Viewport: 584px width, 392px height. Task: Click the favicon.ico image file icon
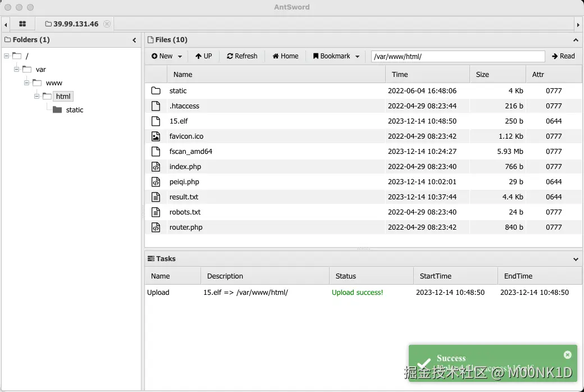(x=156, y=136)
